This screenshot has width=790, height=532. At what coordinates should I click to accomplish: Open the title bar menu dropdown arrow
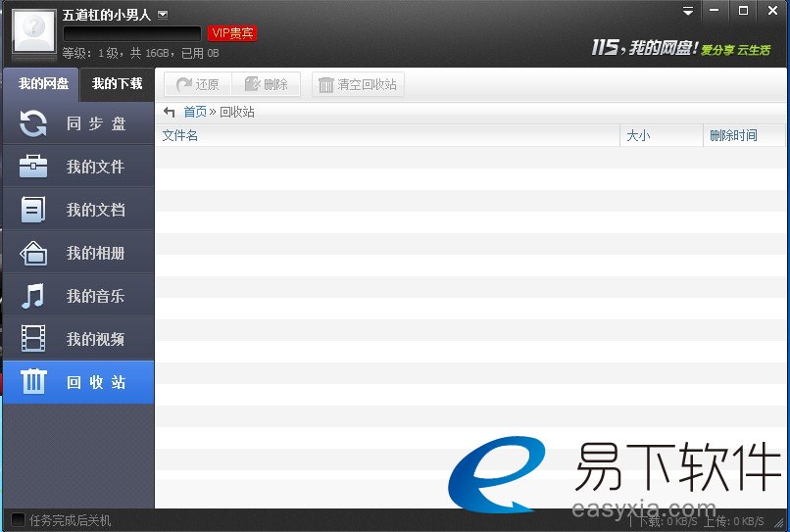(x=688, y=11)
